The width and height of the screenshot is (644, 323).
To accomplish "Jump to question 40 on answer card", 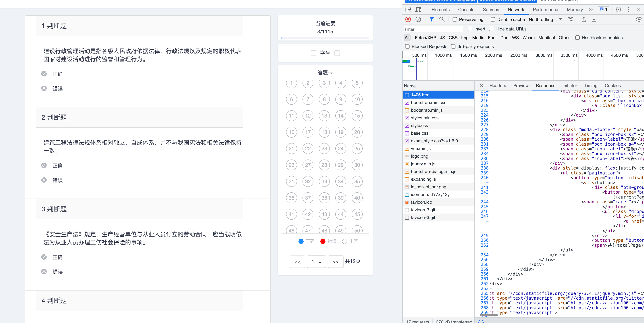I will click(x=357, y=198).
